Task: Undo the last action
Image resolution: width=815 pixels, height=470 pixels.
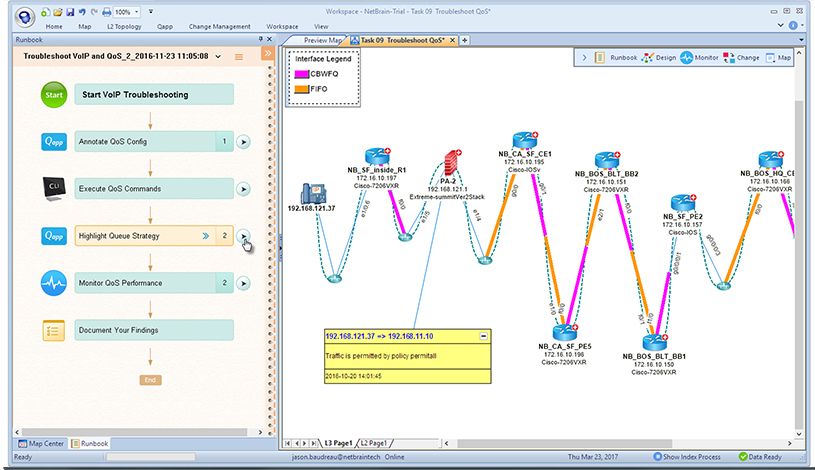Action: [x=82, y=11]
